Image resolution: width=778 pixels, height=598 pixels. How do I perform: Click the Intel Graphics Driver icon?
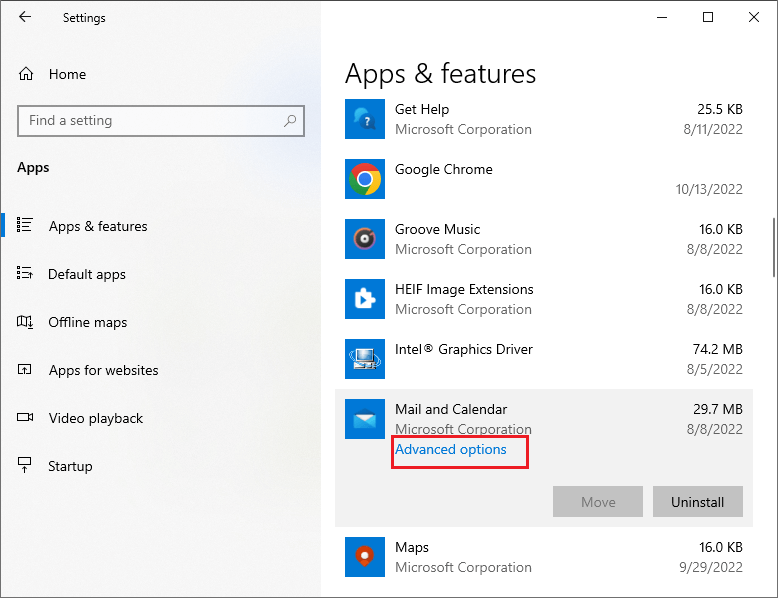pos(365,359)
